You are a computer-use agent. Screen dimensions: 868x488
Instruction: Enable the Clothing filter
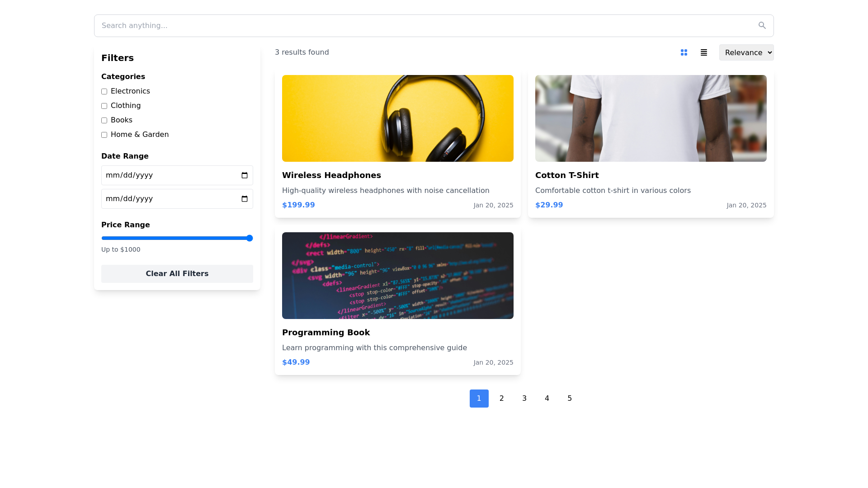(x=104, y=106)
